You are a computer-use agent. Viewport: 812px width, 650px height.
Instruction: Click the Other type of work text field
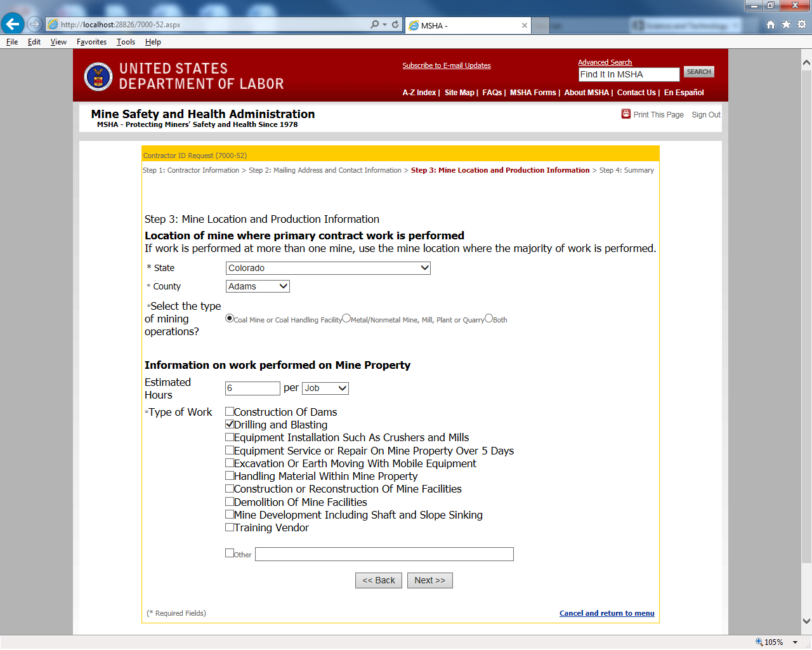click(384, 554)
